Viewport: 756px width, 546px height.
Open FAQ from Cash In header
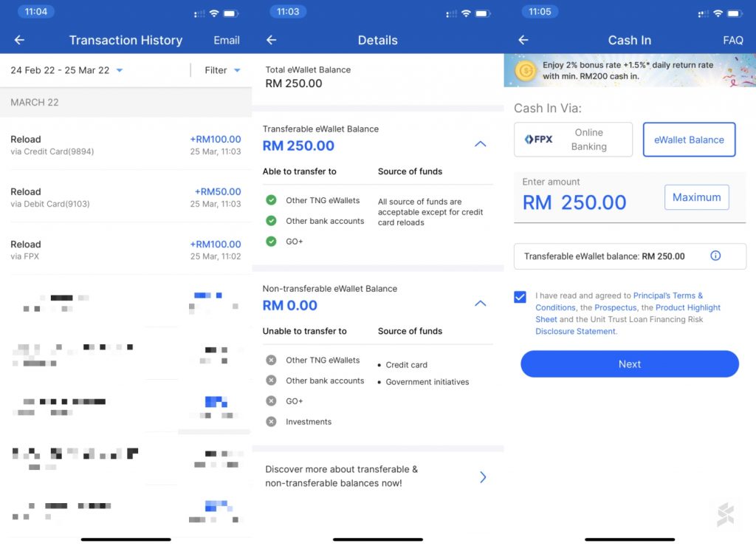(732, 40)
